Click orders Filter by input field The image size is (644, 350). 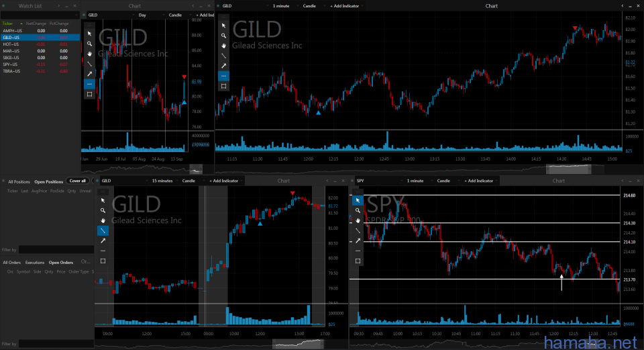(56, 343)
